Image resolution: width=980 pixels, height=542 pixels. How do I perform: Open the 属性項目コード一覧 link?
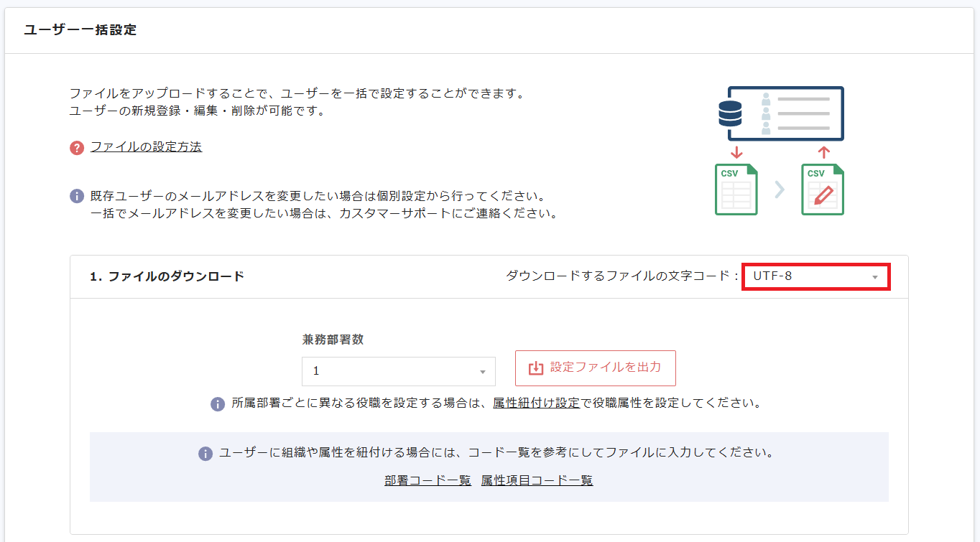(x=537, y=480)
